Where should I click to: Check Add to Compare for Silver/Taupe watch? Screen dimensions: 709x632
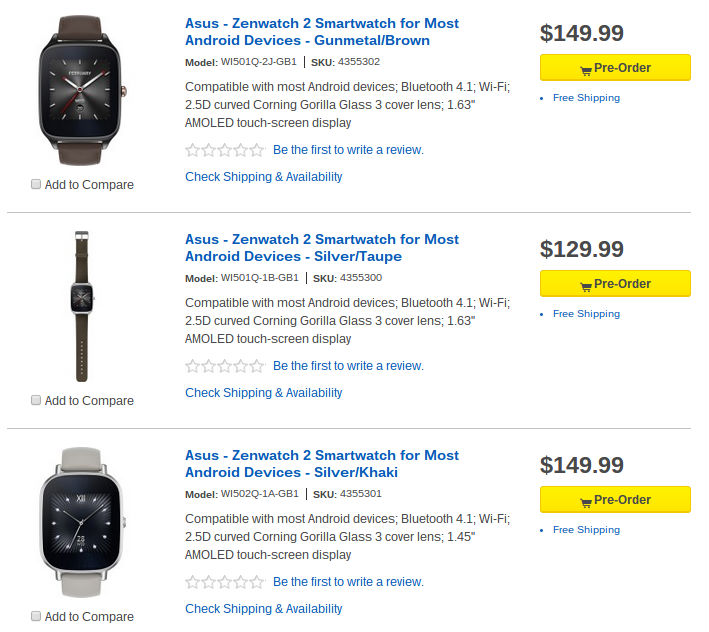point(37,400)
